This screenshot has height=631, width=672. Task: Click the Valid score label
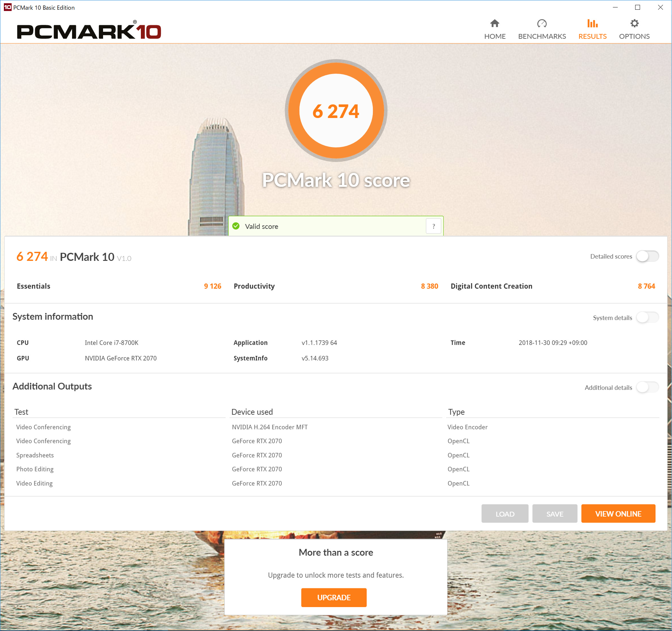coord(261,226)
